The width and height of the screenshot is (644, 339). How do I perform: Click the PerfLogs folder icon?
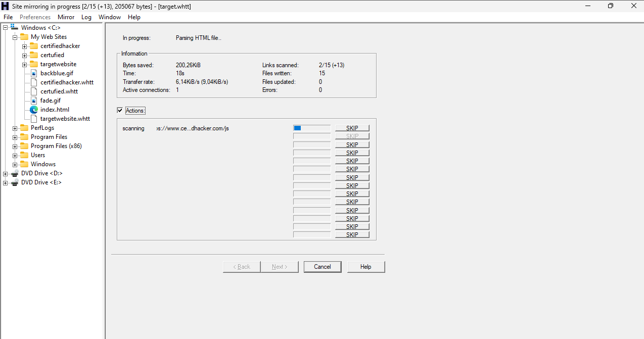(x=24, y=127)
